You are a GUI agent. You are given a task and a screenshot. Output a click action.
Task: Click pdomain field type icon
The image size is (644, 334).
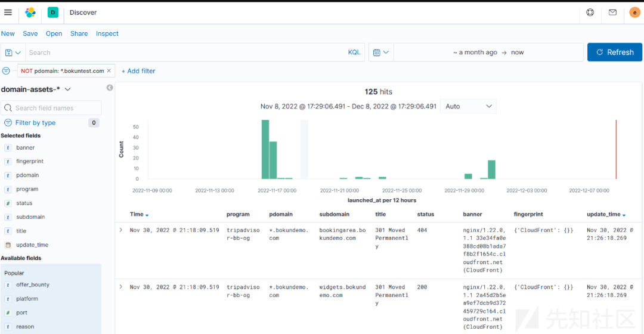coord(8,175)
